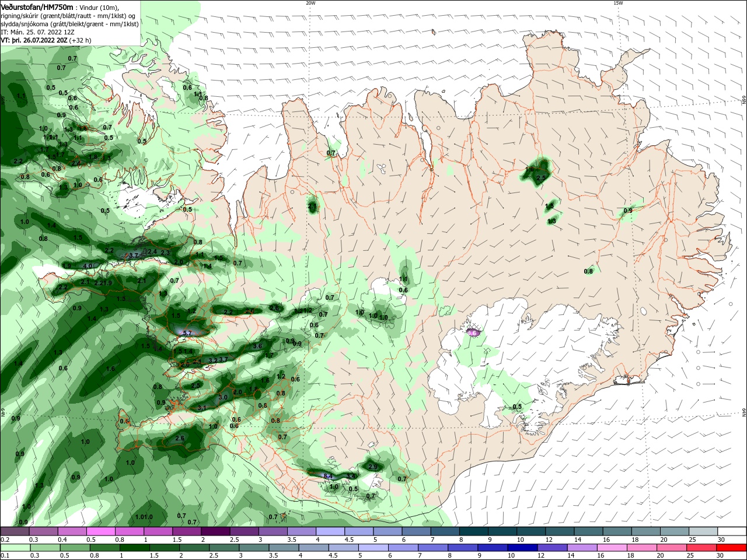Viewport: 747px width, 560px height.
Task: Click the 3.6 precipitation value
Action: coord(257,346)
